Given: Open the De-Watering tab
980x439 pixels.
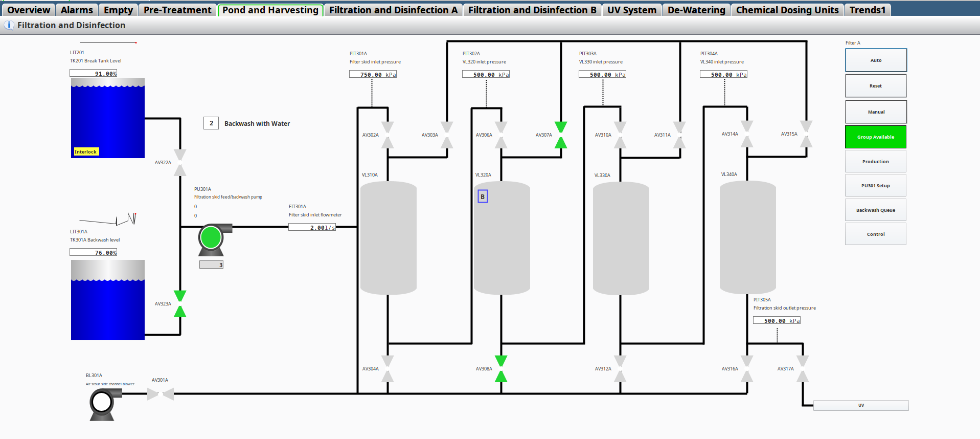Looking at the screenshot, I should [696, 10].
